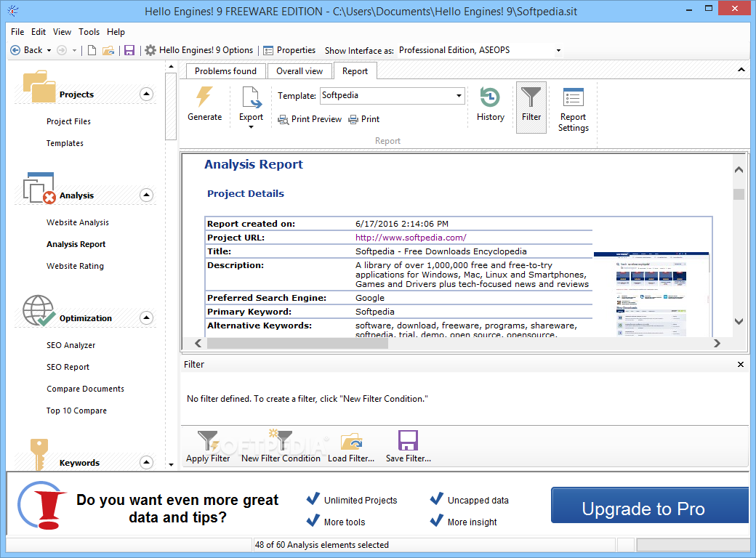
Task: Click the Analysis section icon
Action: pos(39,188)
